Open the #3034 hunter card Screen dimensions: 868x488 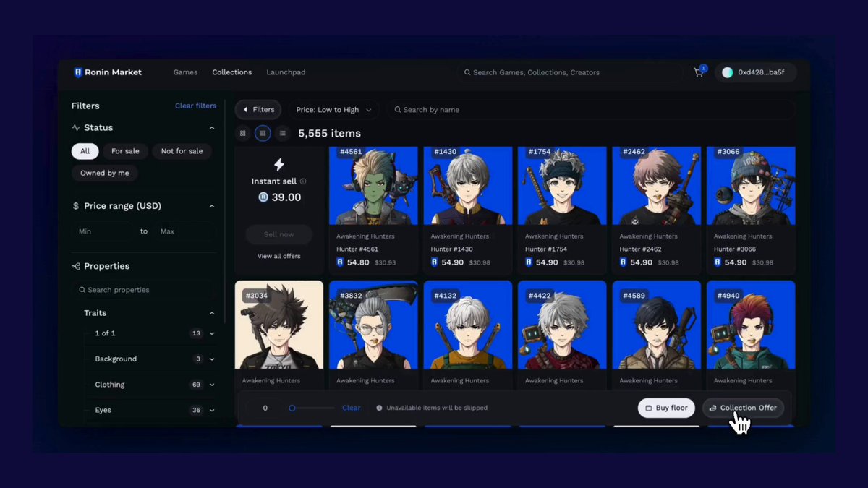(x=279, y=335)
